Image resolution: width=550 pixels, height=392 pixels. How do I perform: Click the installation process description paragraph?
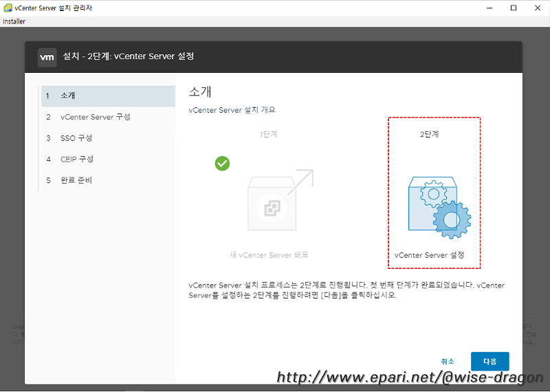pos(346,290)
